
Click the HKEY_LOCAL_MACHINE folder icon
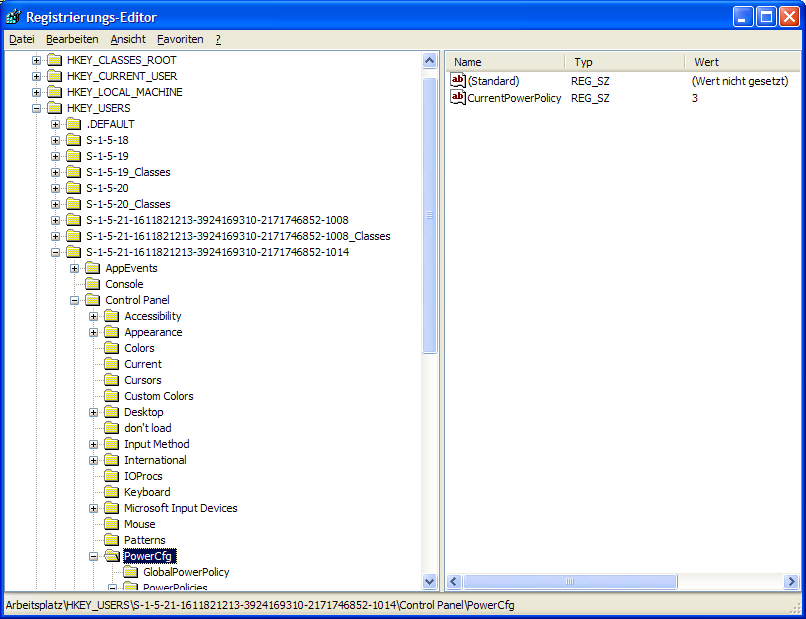click(x=54, y=92)
